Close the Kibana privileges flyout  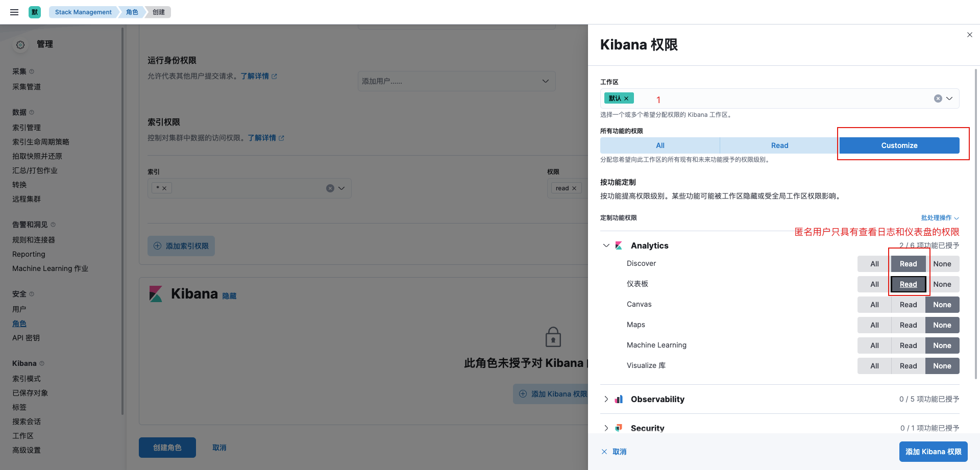pyautogui.click(x=970, y=35)
